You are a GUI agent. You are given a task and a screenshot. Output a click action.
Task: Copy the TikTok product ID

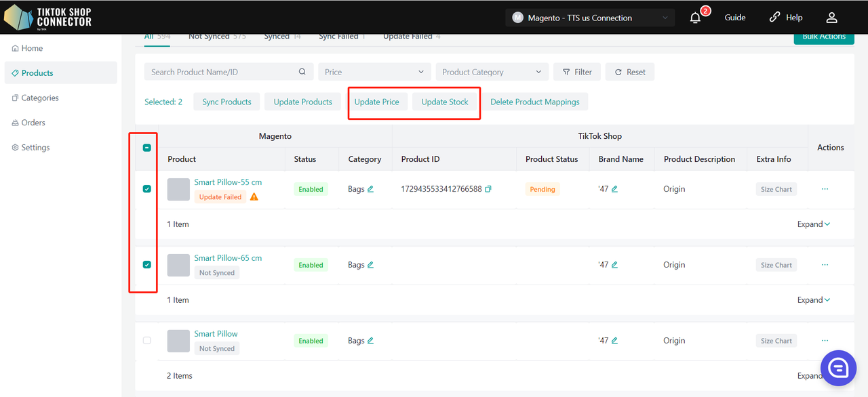(488, 189)
